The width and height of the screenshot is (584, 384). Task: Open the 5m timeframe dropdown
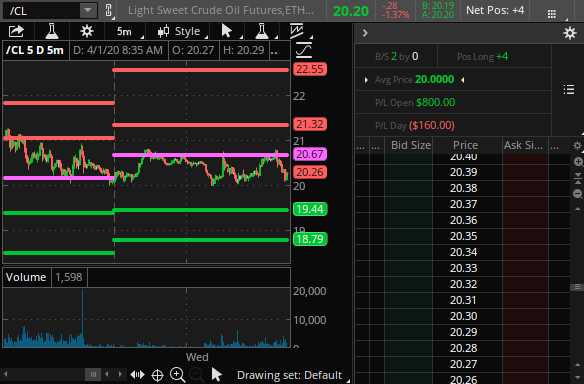124,32
